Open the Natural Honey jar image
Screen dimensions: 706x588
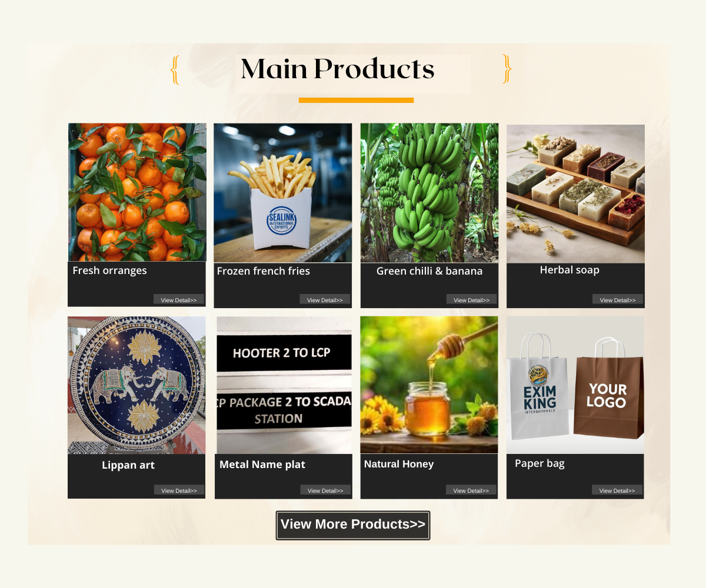pyautogui.click(x=429, y=385)
